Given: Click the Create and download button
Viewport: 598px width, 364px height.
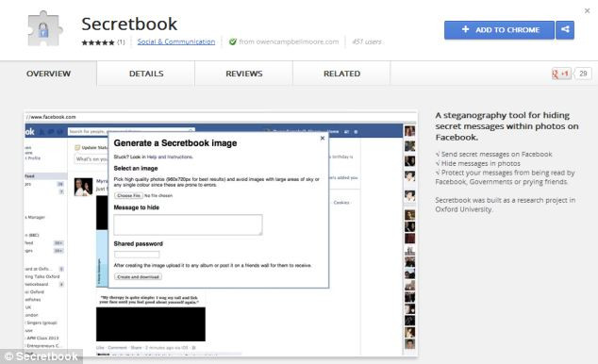Looking at the screenshot, I should point(138,276).
